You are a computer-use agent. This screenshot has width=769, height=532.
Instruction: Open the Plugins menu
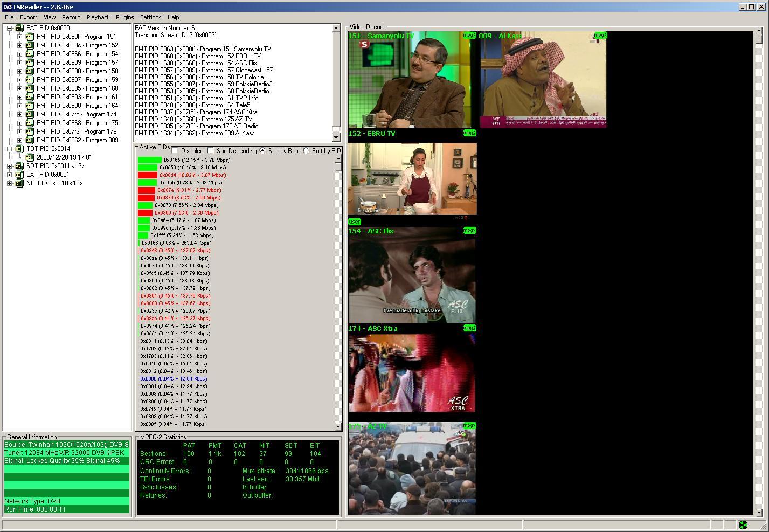point(124,17)
